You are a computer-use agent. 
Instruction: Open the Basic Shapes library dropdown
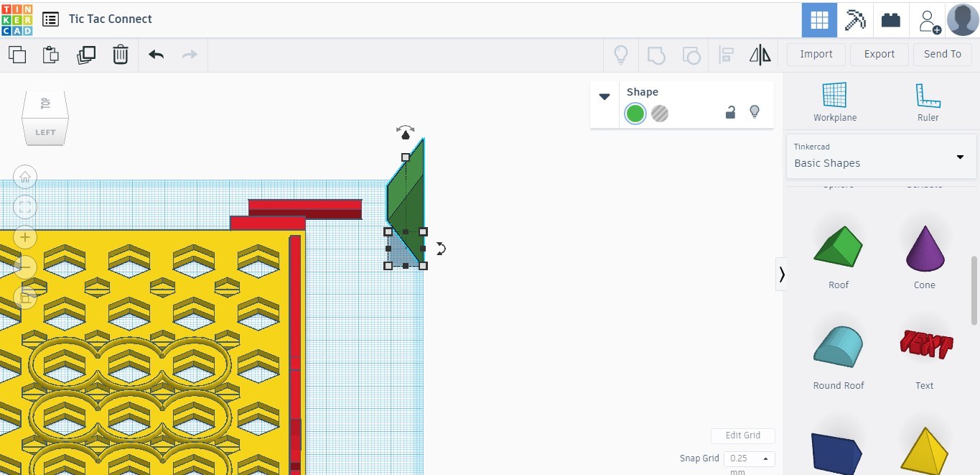coord(881,156)
